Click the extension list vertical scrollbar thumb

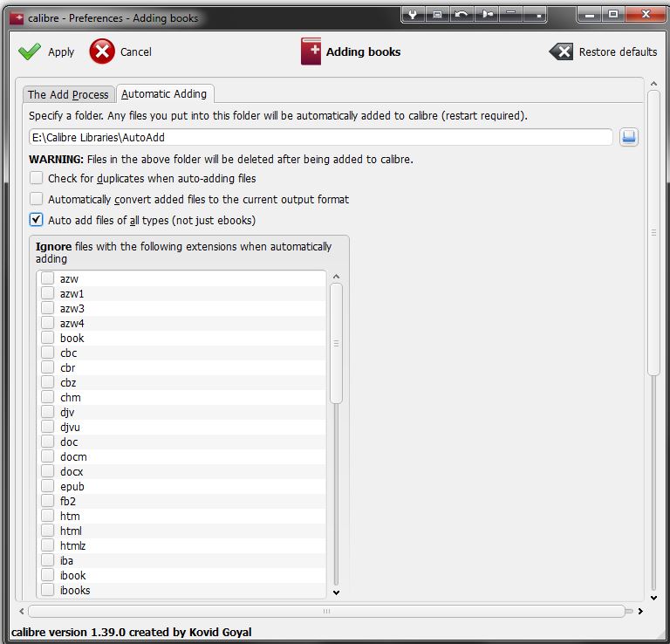pyautogui.click(x=336, y=343)
